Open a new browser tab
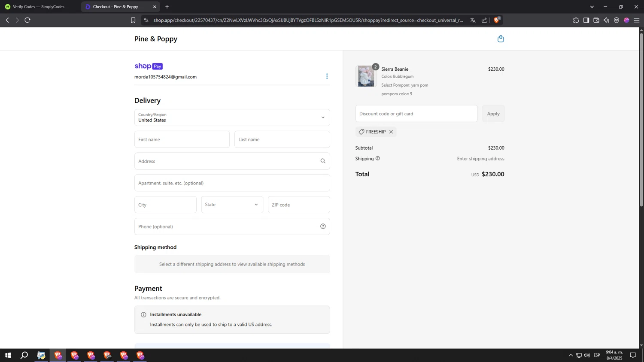 click(167, 7)
